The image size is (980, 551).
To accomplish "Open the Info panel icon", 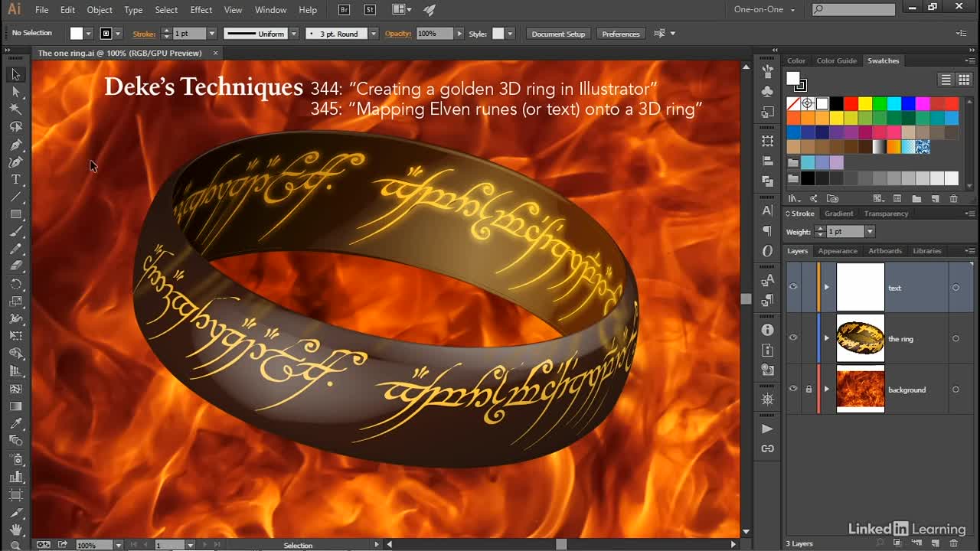I will [x=768, y=330].
